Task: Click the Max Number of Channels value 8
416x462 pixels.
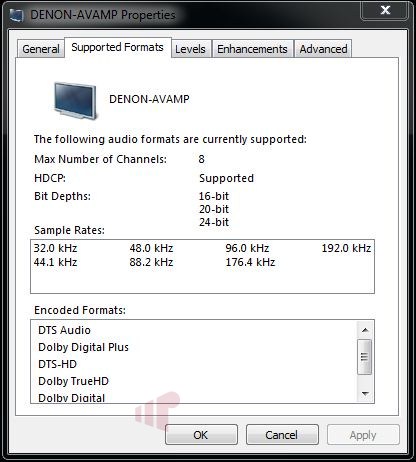Action: click(x=201, y=159)
